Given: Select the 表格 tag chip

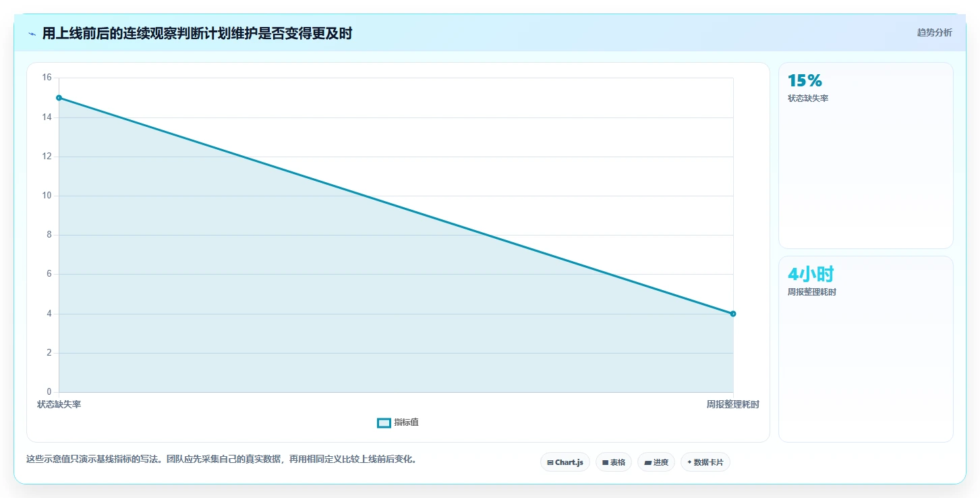Looking at the screenshot, I should (x=614, y=462).
